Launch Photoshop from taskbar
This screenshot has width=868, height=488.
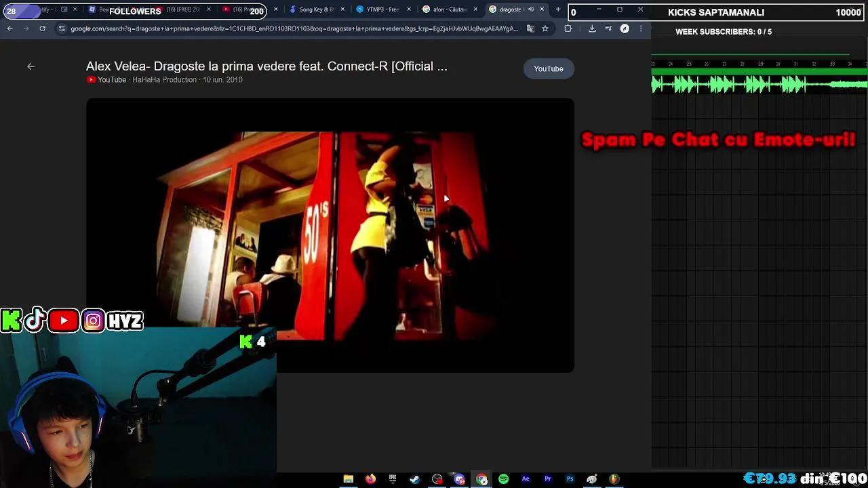(570, 479)
